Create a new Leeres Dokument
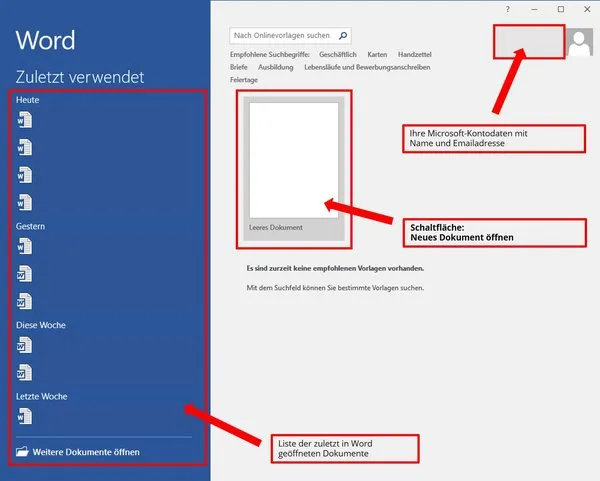The width and height of the screenshot is (600, 481). click(x=293, y=168)
